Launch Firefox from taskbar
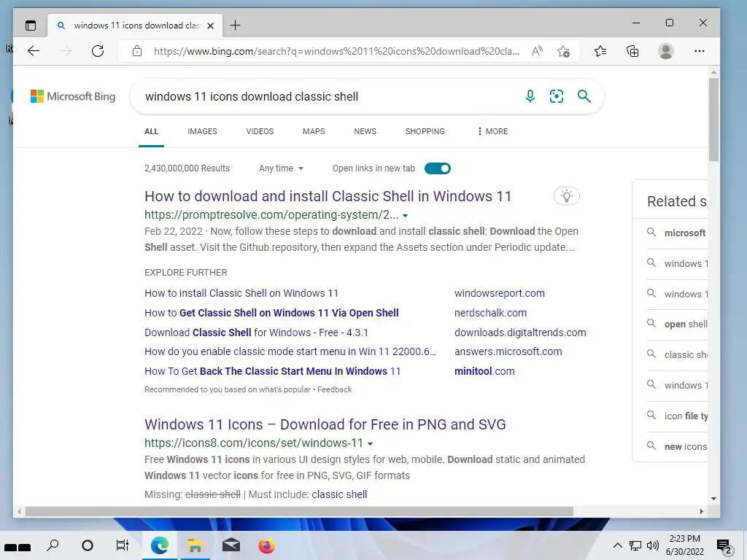 click(266, 545)
